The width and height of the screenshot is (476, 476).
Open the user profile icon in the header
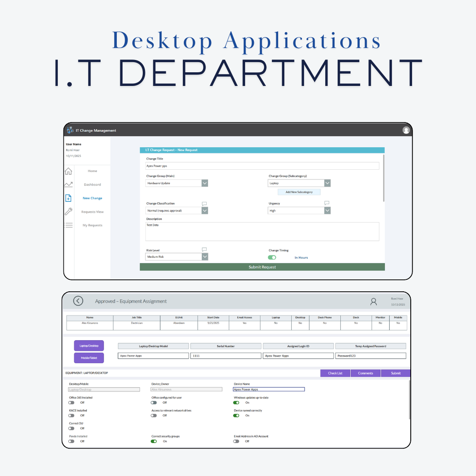[406, 130]
